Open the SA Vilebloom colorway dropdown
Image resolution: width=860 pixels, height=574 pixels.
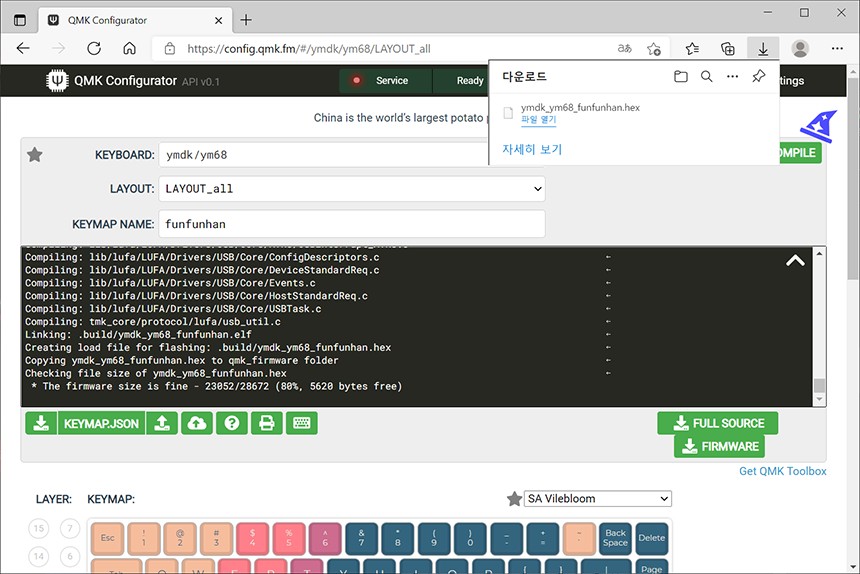tap(598, 499)
